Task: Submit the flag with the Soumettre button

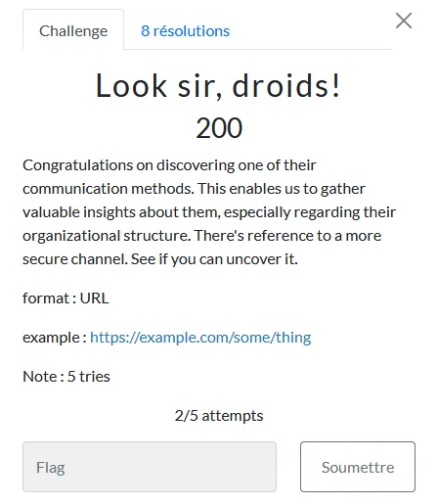Action: pos(358,467)
